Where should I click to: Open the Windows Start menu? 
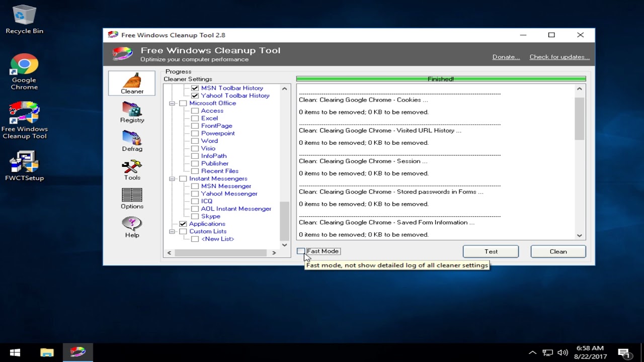point(15,352)
